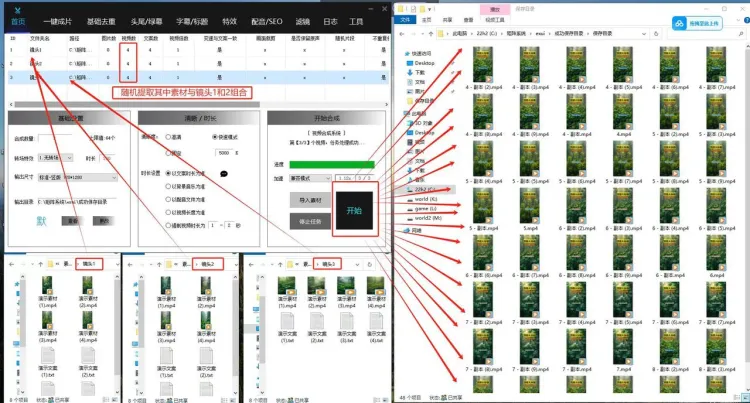This screenshot has width=750, height=403.
Task: Click the back arrow in the 镜头1 folder window
Action: click(12, 264)
